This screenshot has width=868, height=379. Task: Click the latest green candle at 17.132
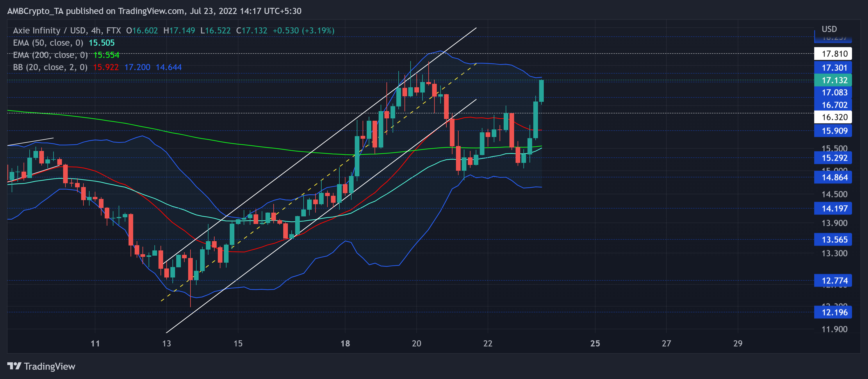(x=541, y=91)
